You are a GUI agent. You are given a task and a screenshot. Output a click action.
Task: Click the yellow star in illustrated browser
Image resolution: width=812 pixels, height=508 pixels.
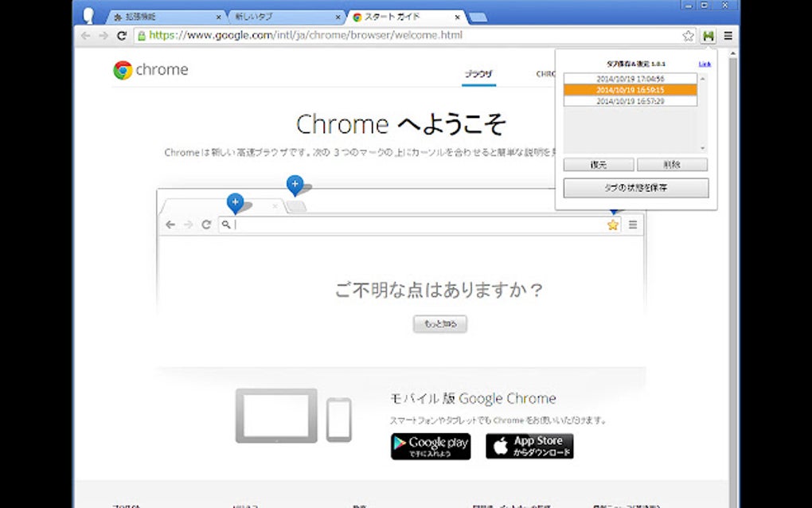(613, 225)
